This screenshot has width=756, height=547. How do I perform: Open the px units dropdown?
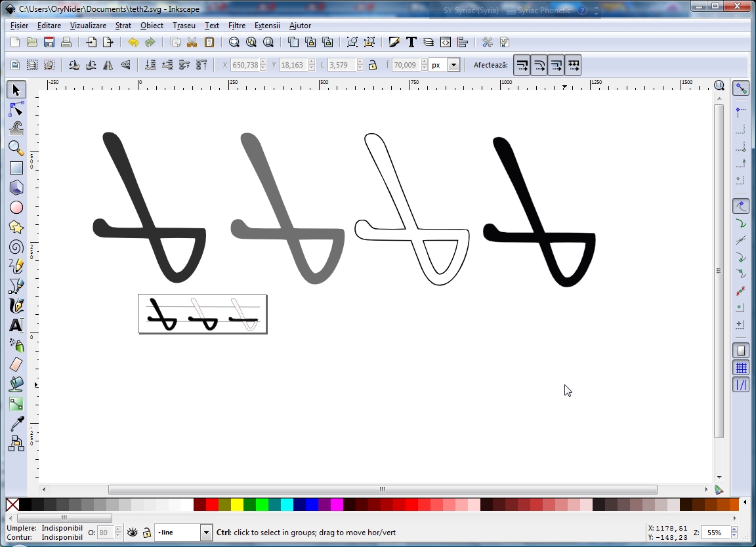tap(453, 65)
